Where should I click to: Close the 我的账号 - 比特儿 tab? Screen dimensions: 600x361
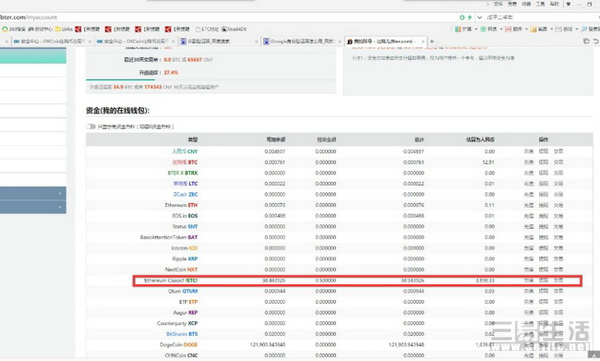423,41
